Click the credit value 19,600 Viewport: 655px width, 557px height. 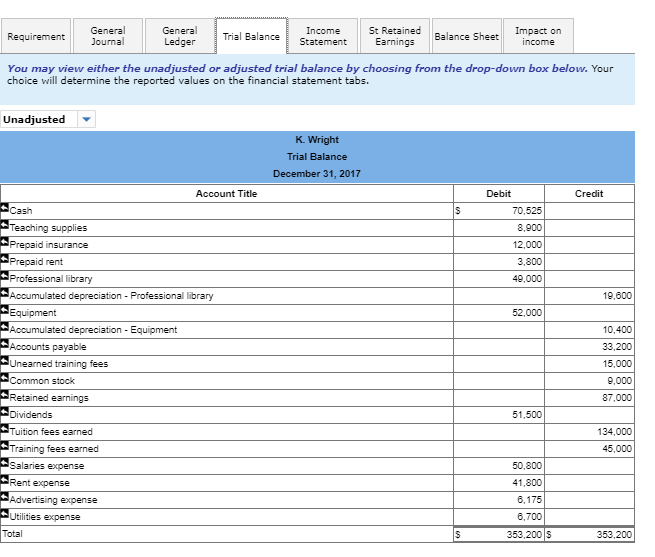(x=617, y=296)
